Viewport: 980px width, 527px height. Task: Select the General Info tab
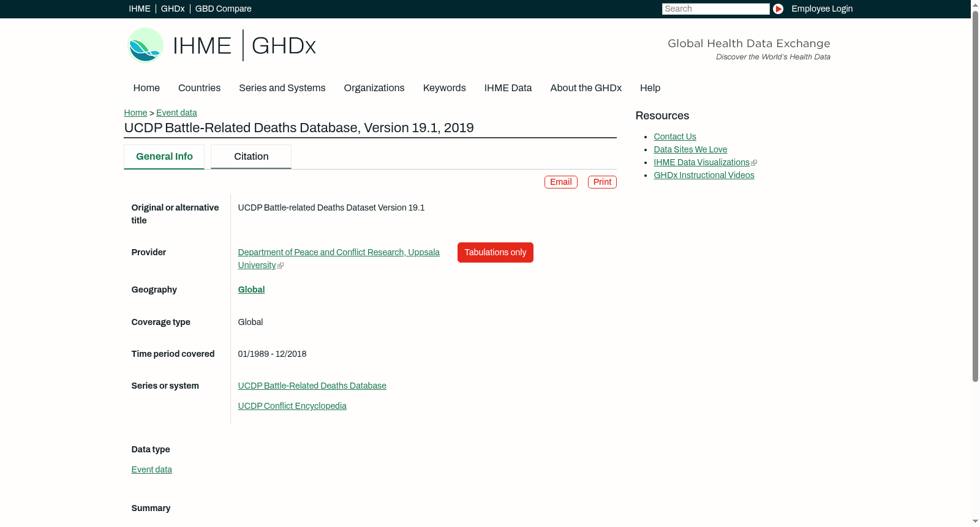164,157
